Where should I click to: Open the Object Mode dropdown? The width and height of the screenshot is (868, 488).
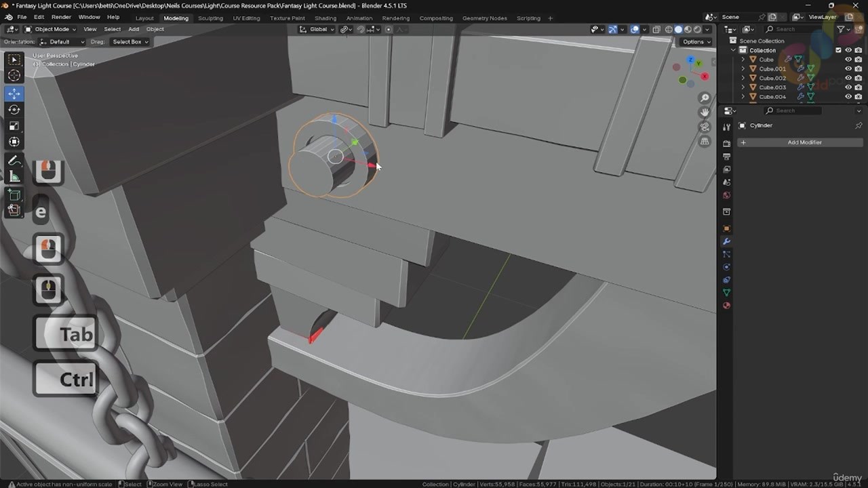49,29
